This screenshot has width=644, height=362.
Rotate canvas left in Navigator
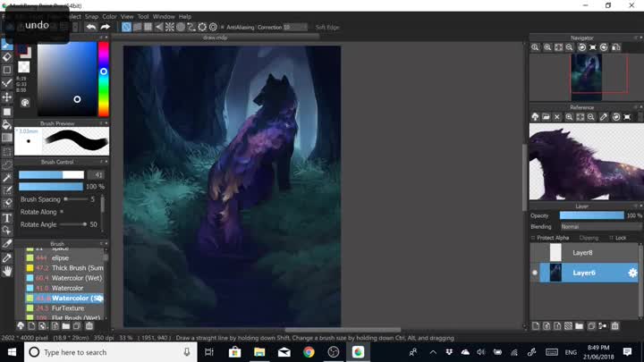click(582, 47)
